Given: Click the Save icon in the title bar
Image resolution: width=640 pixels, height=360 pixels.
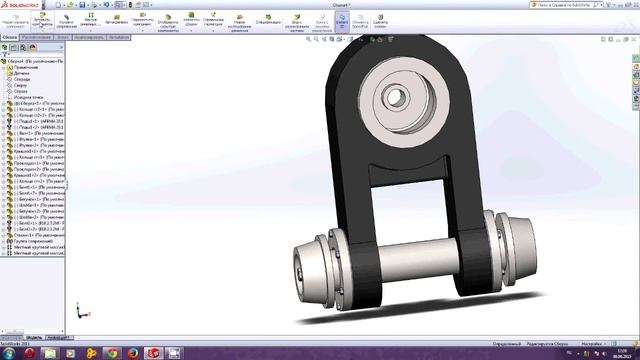Looking at the screenshot, I should (82, 5).
